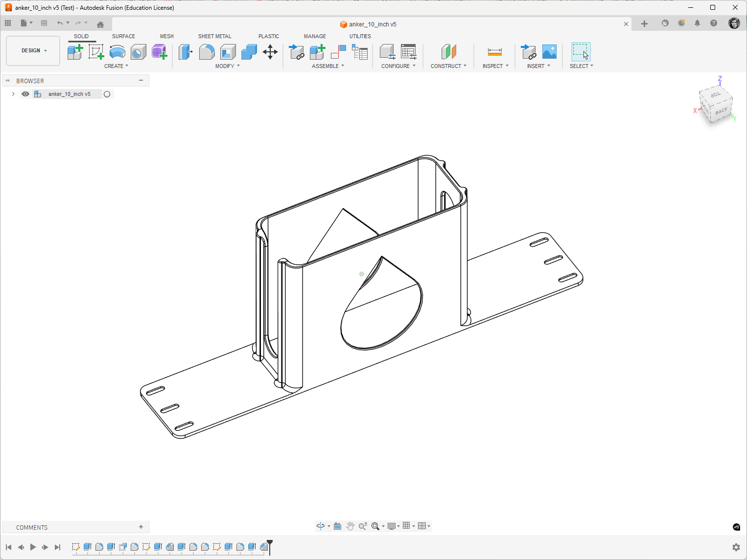
Task: Click the Combine bodies tool
Action: coord(249,51)
